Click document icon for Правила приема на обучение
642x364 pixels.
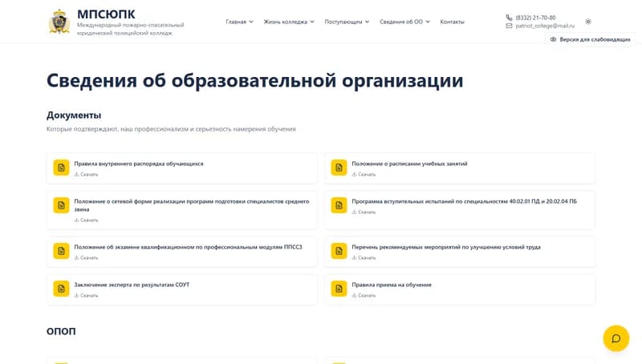339,289
